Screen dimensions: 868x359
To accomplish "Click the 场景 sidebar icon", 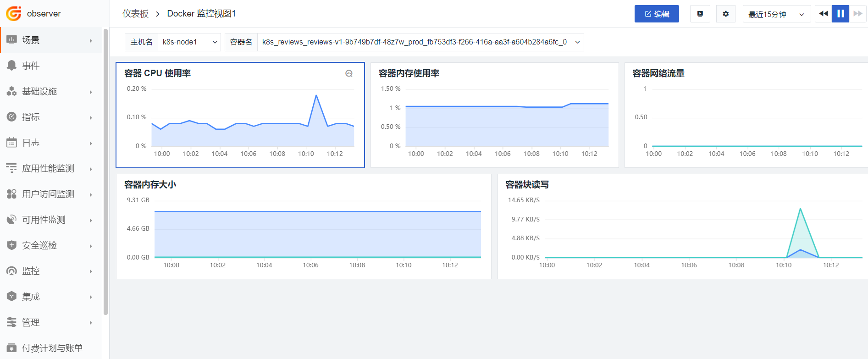I will point(12,40).
